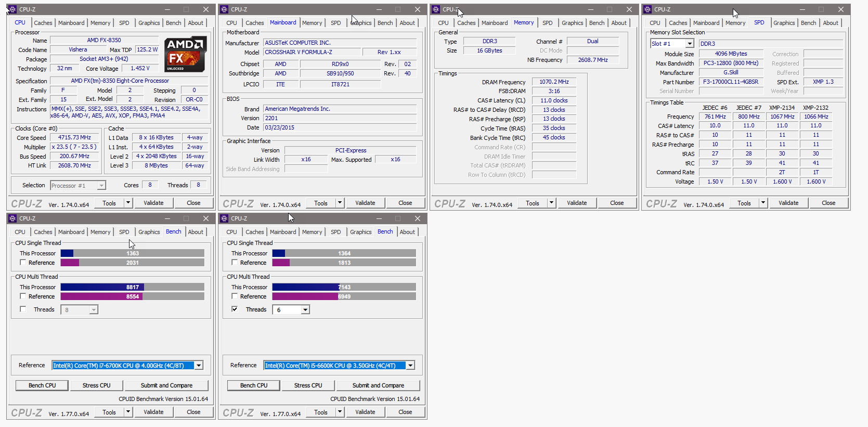This screenshot has height=427, width=868.
Task: Click the Tools button in the SPD window
Action: point(744,203)
